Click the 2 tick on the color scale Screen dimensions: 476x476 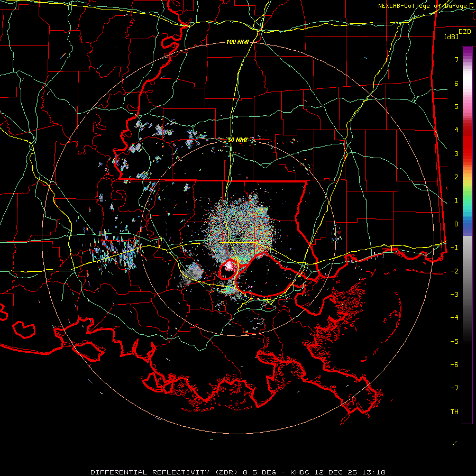(456, 177)
